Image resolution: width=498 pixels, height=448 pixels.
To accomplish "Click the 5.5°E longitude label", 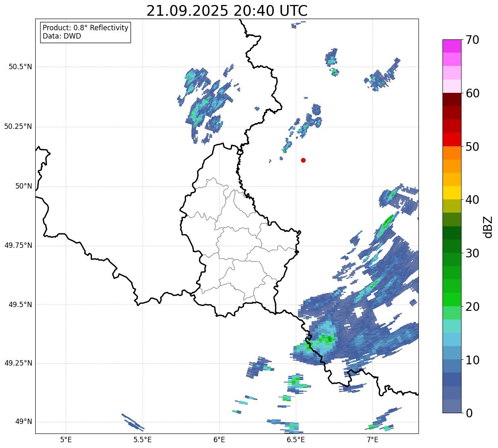I will (x=143, y=439).
